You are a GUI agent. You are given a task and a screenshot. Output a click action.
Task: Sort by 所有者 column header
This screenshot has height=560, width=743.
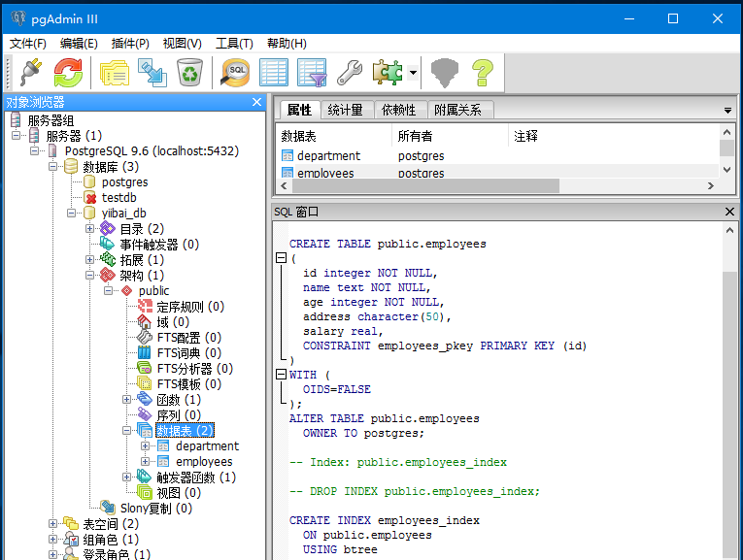pyautogui.click(x=450, y=136)
